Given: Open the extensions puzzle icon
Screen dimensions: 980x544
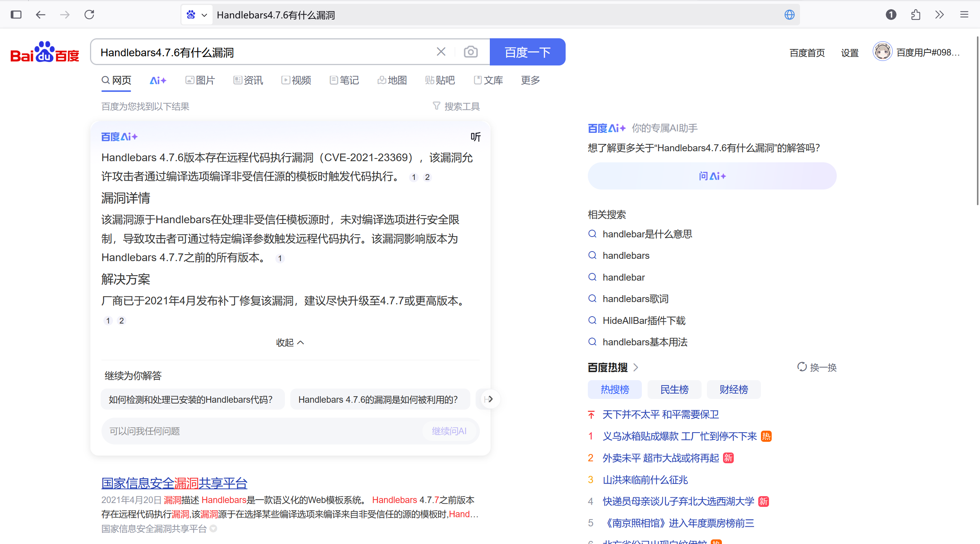Looking at the screenshot, I should (x=915, y=15).
